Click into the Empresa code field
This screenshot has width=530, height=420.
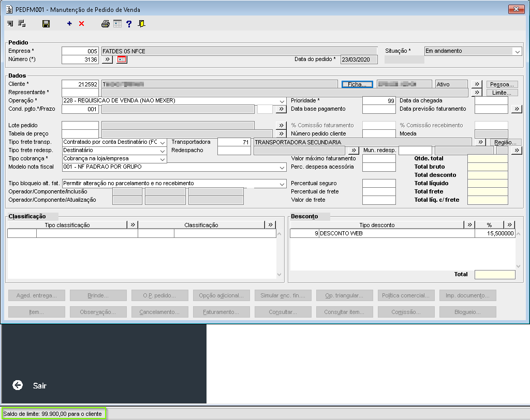point(80,51)
